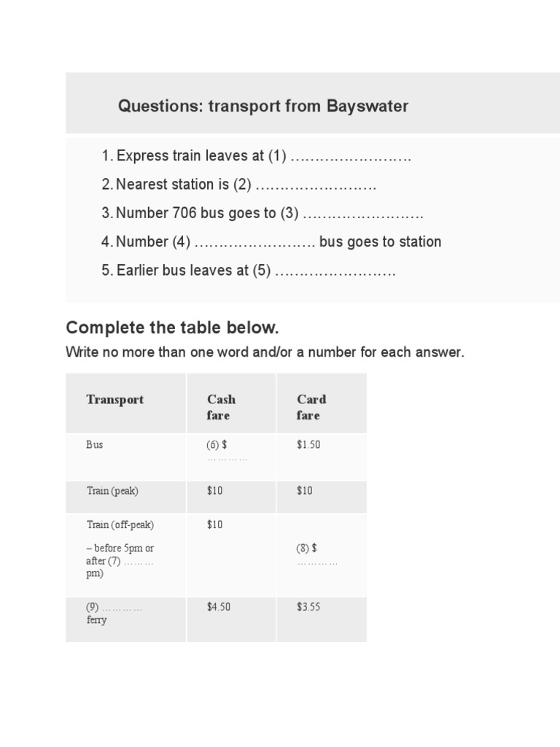The height and width of the screenshot is (747, 560).
Task: Click the blank after 'Nearest station is (2)'
Action: [316, 185]
